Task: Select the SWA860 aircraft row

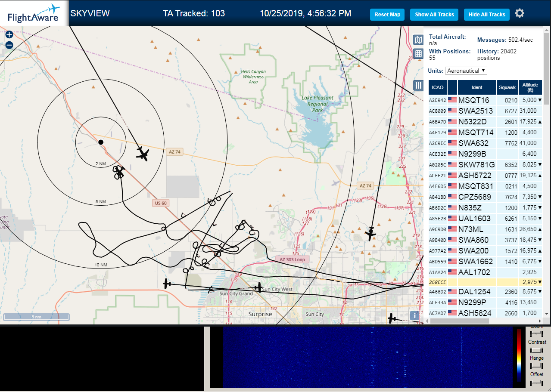Action: (486, 240)
